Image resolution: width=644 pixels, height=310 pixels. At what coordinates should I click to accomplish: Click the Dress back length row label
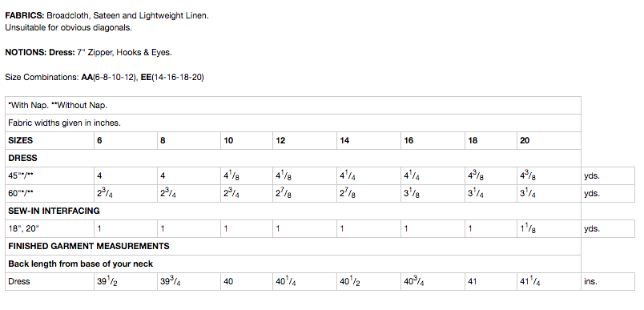(50, 282)
